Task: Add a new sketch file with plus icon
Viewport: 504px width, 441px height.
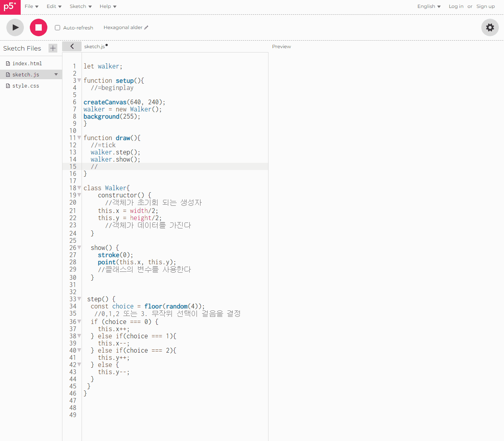Action: pos(53,48)
